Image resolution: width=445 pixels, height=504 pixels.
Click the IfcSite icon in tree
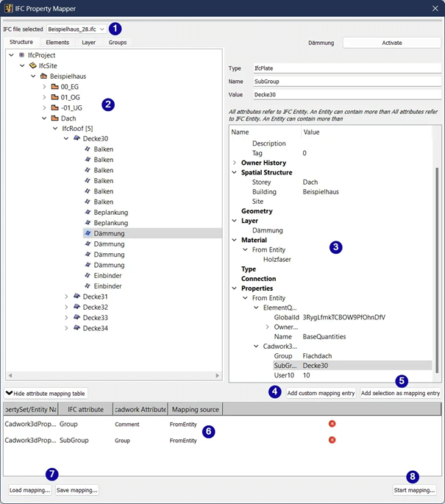click(x=32, y=65)
